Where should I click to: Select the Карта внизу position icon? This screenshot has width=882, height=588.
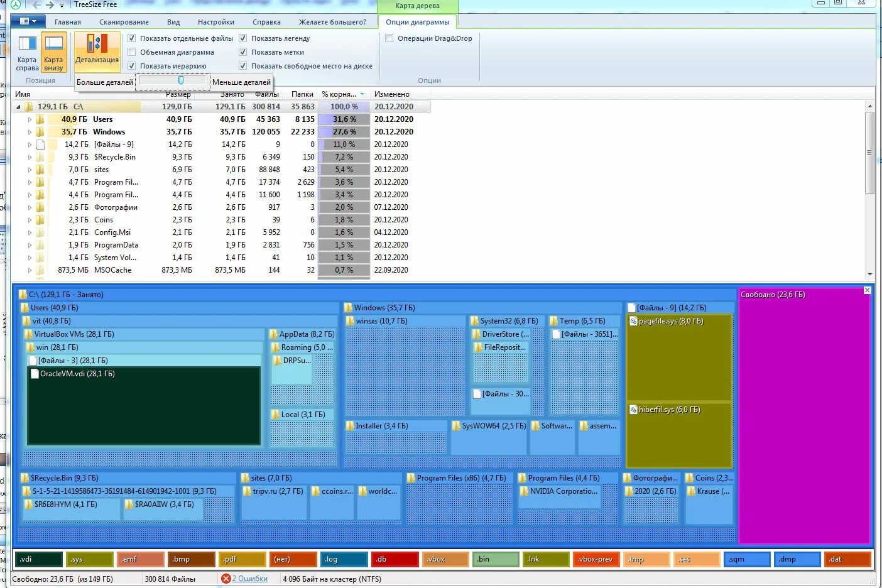coord(53,53)
